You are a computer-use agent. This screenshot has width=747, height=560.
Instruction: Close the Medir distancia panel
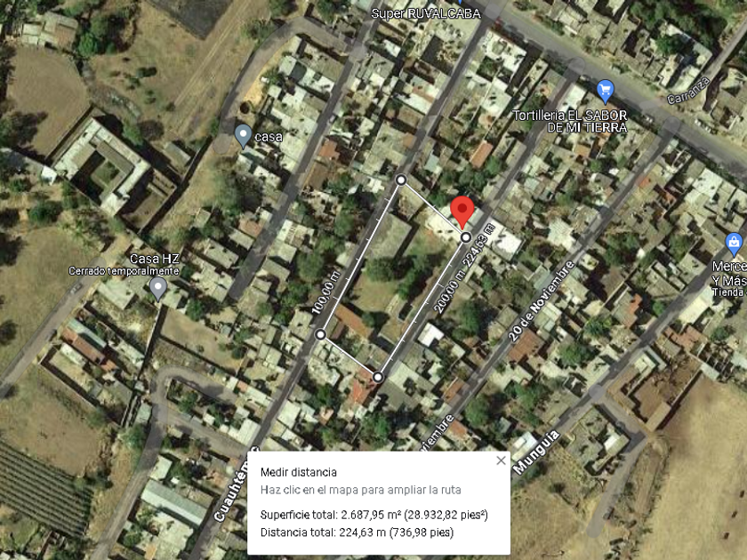point(501,460)
